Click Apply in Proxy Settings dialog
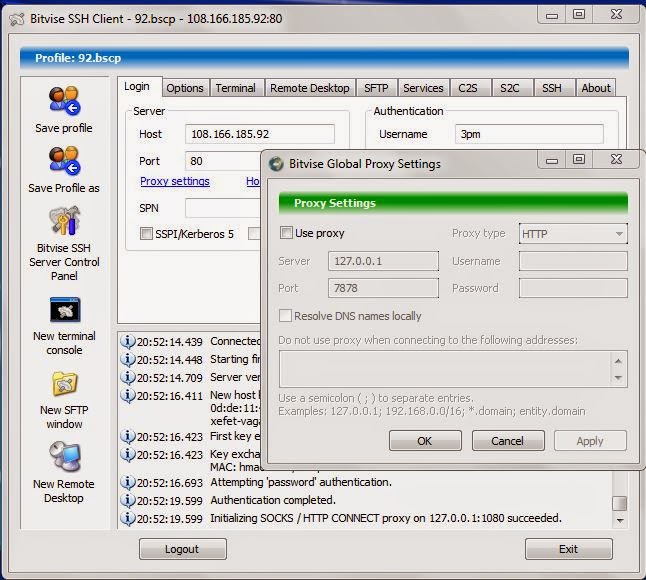 click(x=590, y=441)
